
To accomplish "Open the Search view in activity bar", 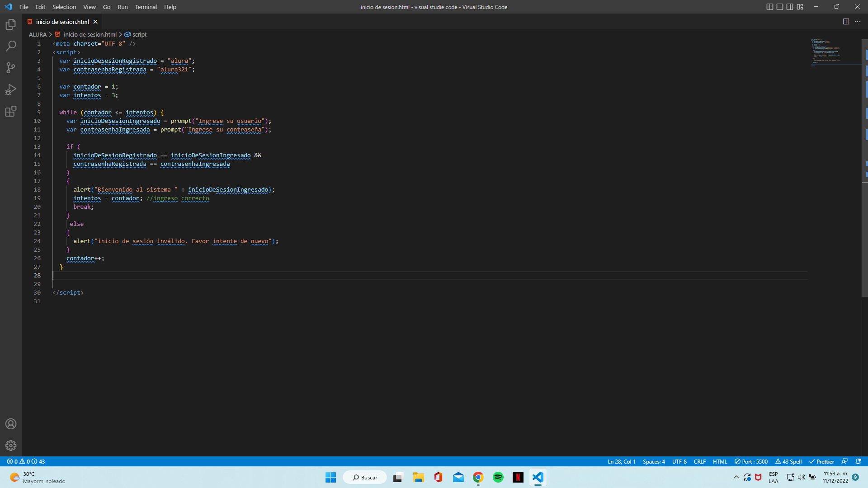I will coord(11,46).
